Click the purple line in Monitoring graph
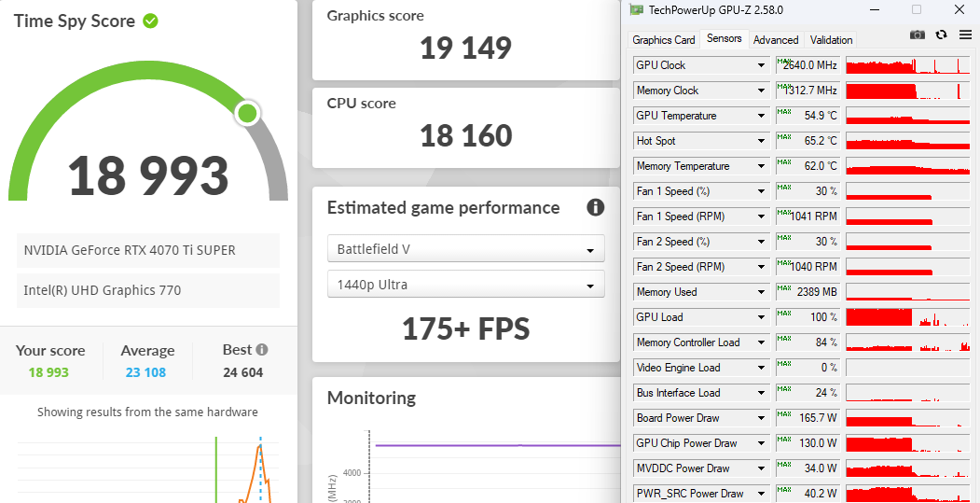The width and height of the screenshot is (980, 503). pyautogui.click(x=498, y=445)
